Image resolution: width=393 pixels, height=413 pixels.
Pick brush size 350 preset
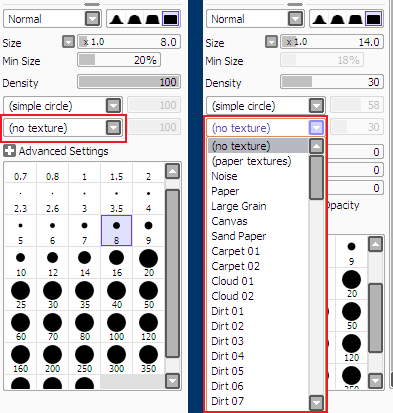point(148,359)
